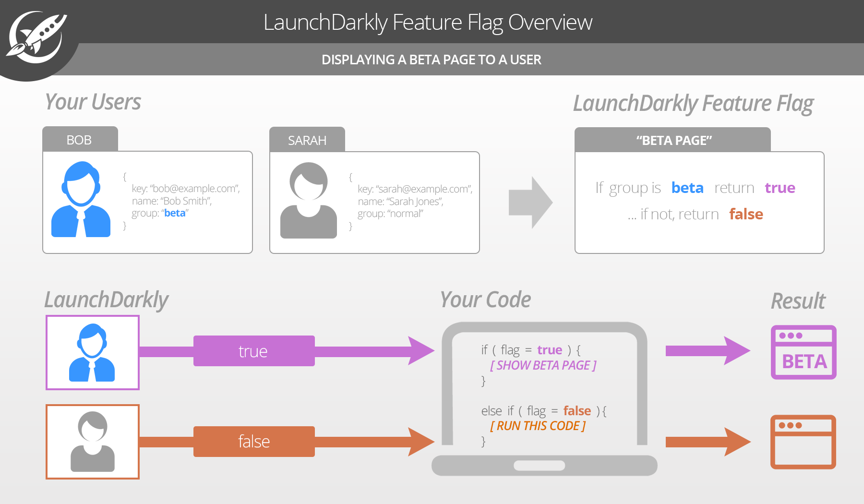864x504 pixels.
Task: Toggle the false flag value
Action: tap(253, 441)
